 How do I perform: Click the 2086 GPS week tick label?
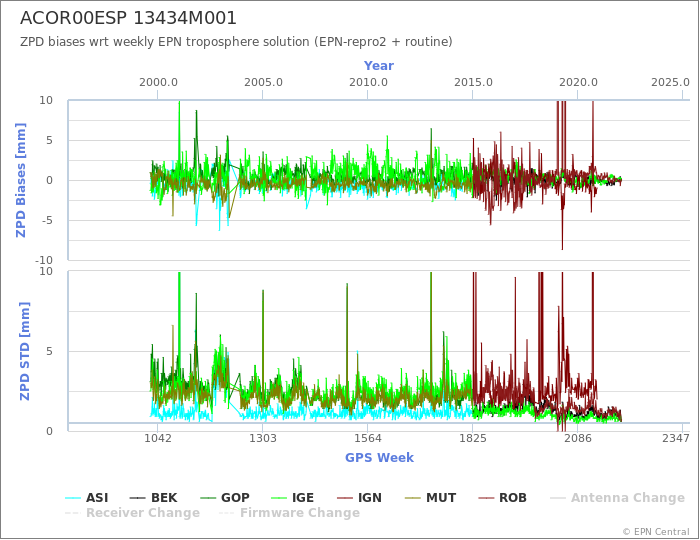(578, 438)
